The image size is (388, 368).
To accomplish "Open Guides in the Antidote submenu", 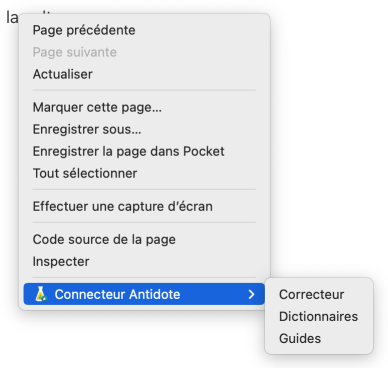I will point(300,338).
